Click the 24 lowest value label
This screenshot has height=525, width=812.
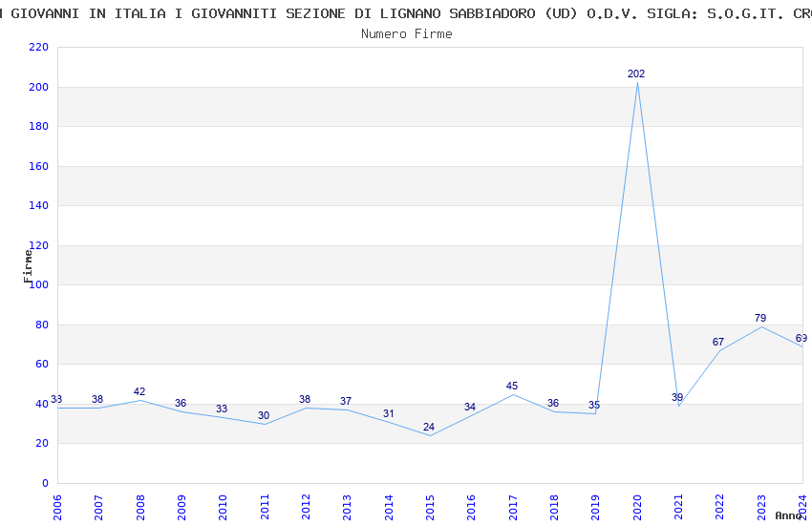point(429,427)
